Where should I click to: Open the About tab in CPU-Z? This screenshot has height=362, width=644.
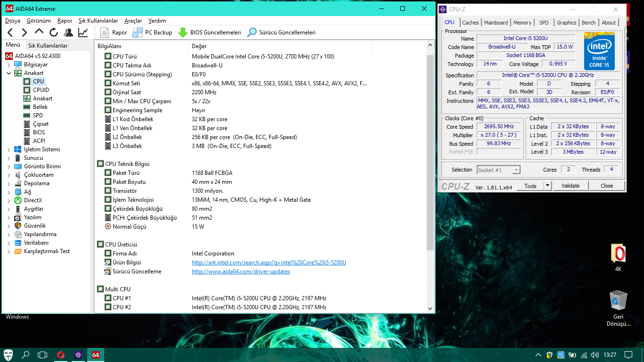(x=609, y=23)
